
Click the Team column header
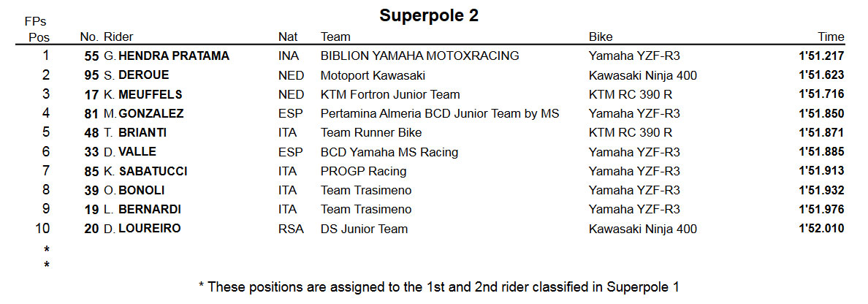pos(335,37)
